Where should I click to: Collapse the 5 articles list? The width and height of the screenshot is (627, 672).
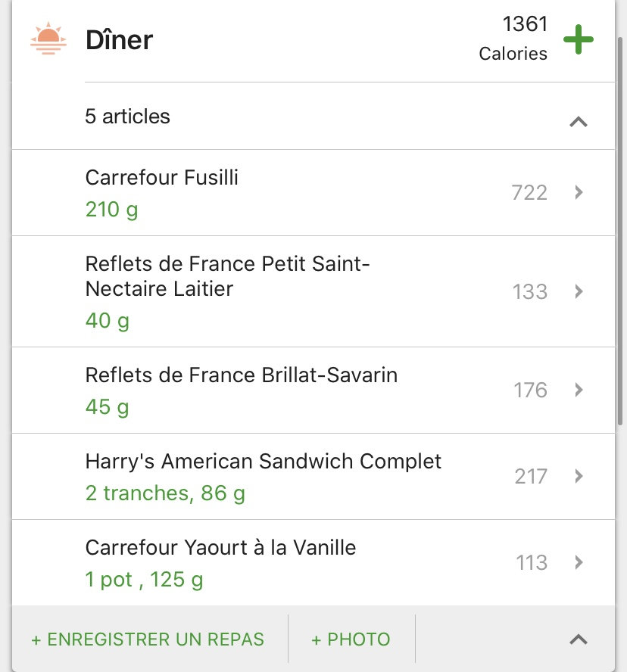[x=578, y=121]
